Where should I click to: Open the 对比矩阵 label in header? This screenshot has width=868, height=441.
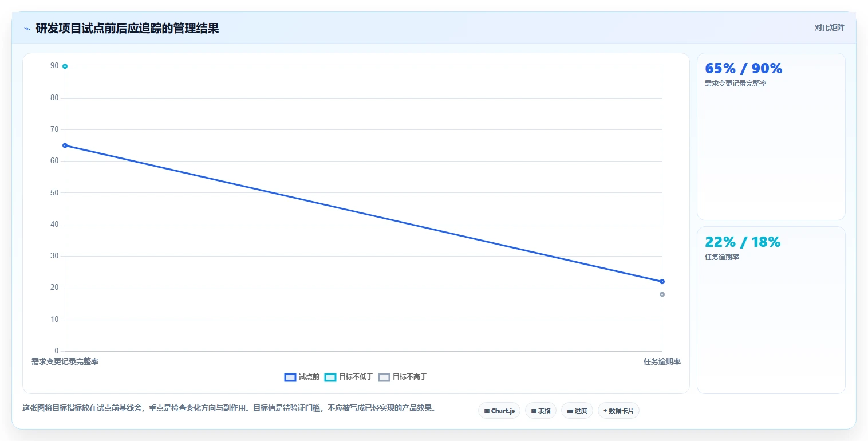click(829, 27)
